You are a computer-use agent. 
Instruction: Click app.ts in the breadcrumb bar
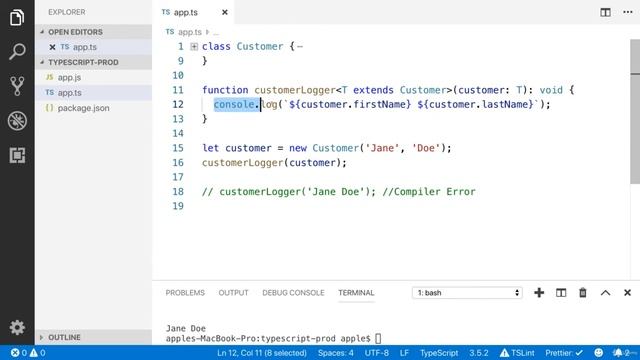pos(189,32)
